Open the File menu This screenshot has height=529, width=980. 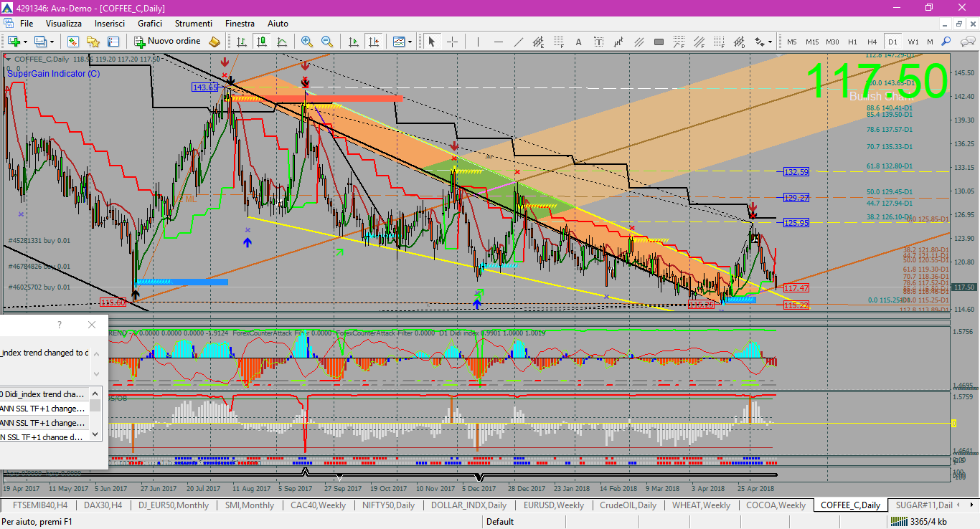coord(27,24)
